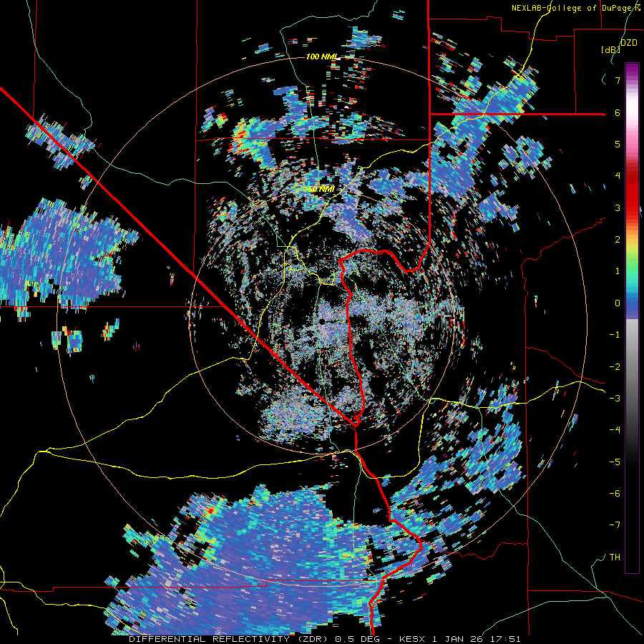
Task: Click the TH label below the scale
Action: (615, 557)
